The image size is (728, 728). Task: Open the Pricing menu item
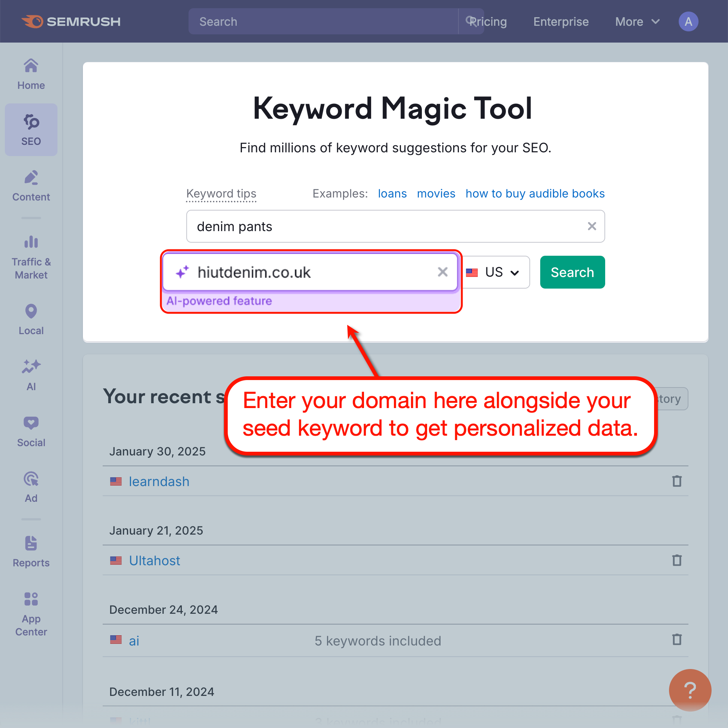[489, 22]
